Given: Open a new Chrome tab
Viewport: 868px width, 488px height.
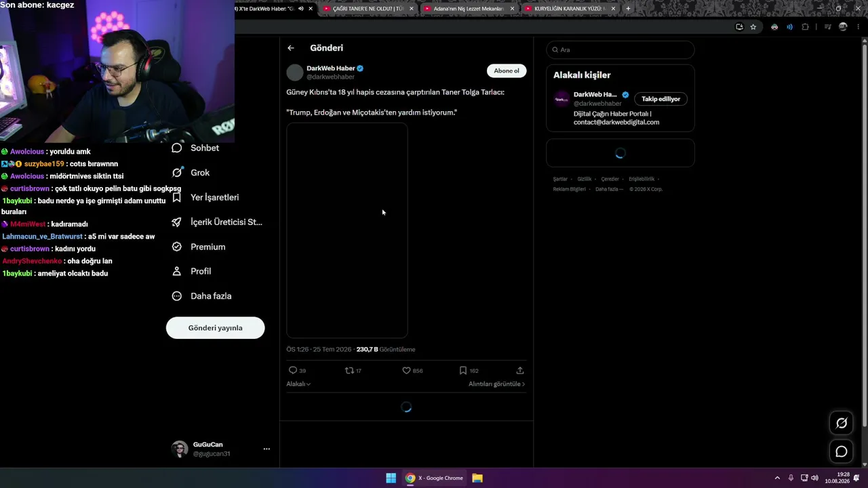Looking at the screenshot, I should coord(628,9).
